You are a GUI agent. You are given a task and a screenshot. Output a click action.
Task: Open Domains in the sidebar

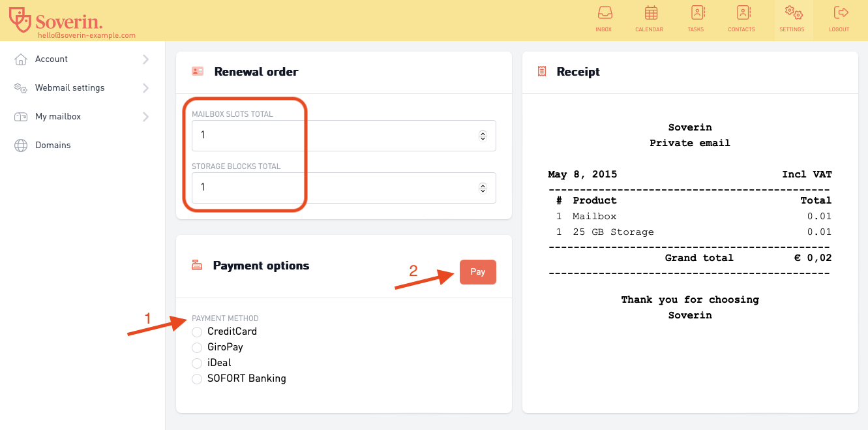[x=53, y=145]
